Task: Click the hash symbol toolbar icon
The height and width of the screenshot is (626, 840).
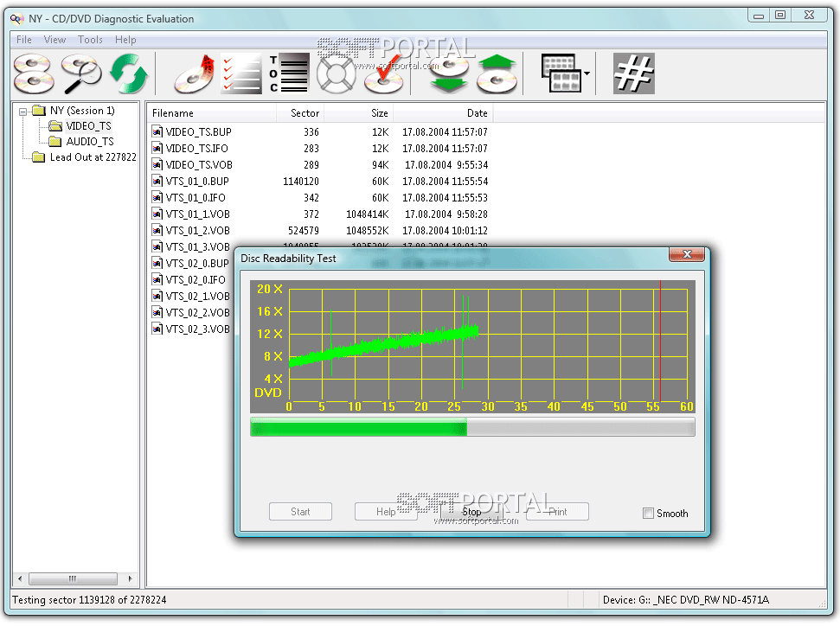Action: pyautogui.click(x=633, y=73)
